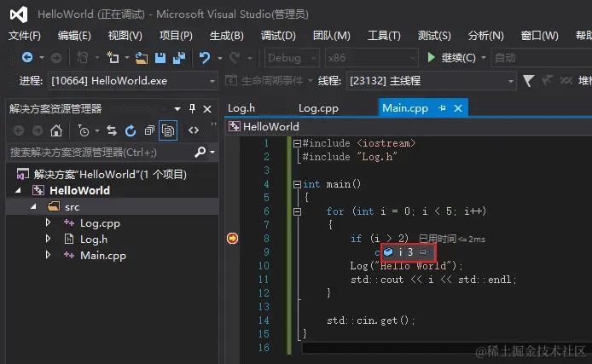Expand the Log.cpp tree node
Screen dimensions: 592x364
[48, 222]
